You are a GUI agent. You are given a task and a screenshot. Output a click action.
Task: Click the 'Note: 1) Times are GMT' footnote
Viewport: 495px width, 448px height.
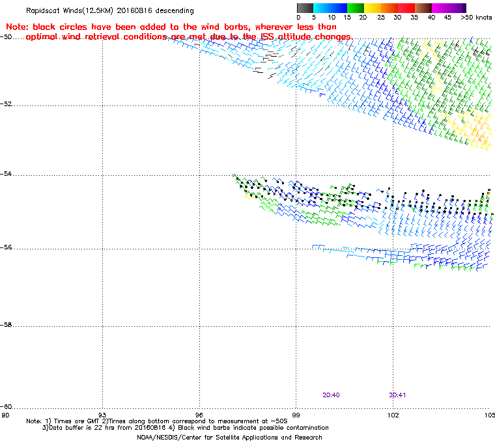[x=157, y=421]
